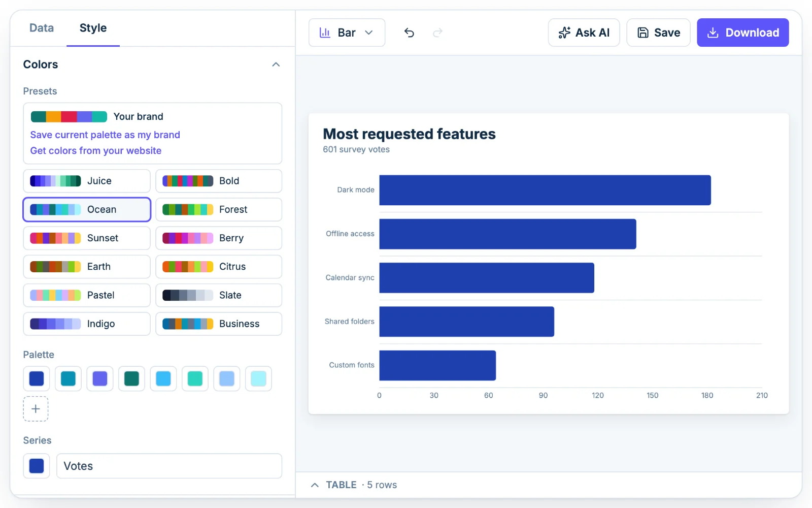Edit the pale cyan palette swatch

(258, 378)
